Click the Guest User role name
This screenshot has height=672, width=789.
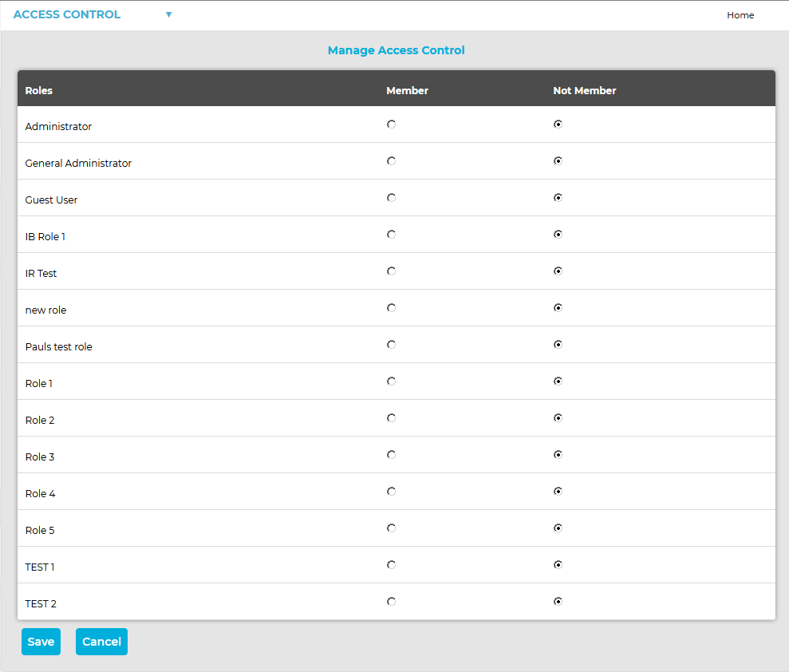[x=51, y=200]
